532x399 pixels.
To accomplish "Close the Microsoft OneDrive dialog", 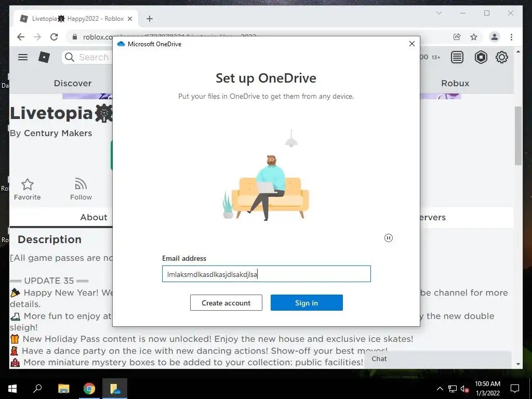I will pos(412,44).
